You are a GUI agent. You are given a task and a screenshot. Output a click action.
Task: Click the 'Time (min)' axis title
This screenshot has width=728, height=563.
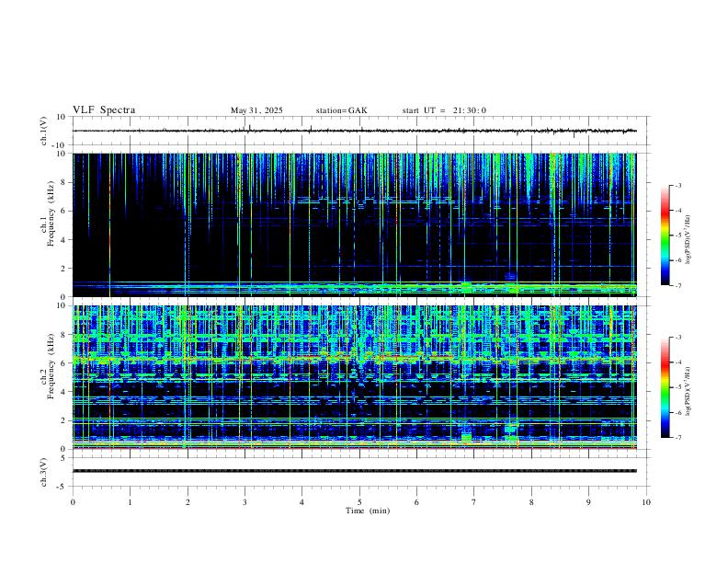[368, 511]
